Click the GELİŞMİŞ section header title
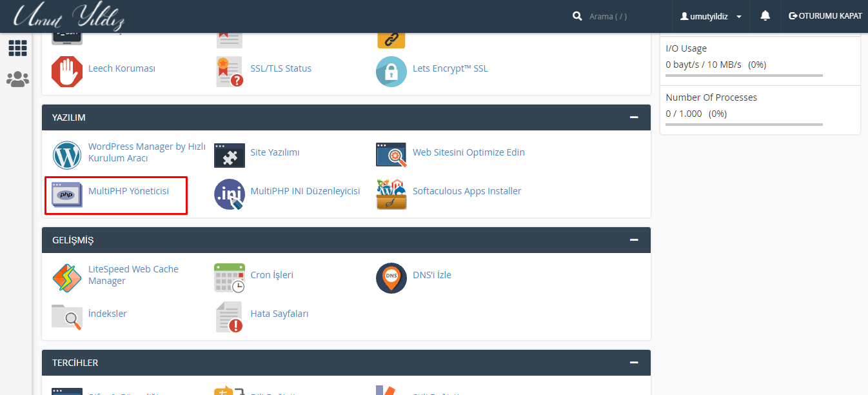Screen dimensions: 868x395 coord(73,240)
